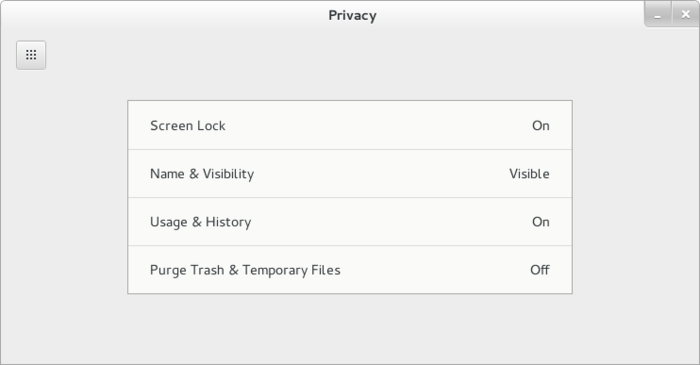Select the Name & Visibility label text

202,174
